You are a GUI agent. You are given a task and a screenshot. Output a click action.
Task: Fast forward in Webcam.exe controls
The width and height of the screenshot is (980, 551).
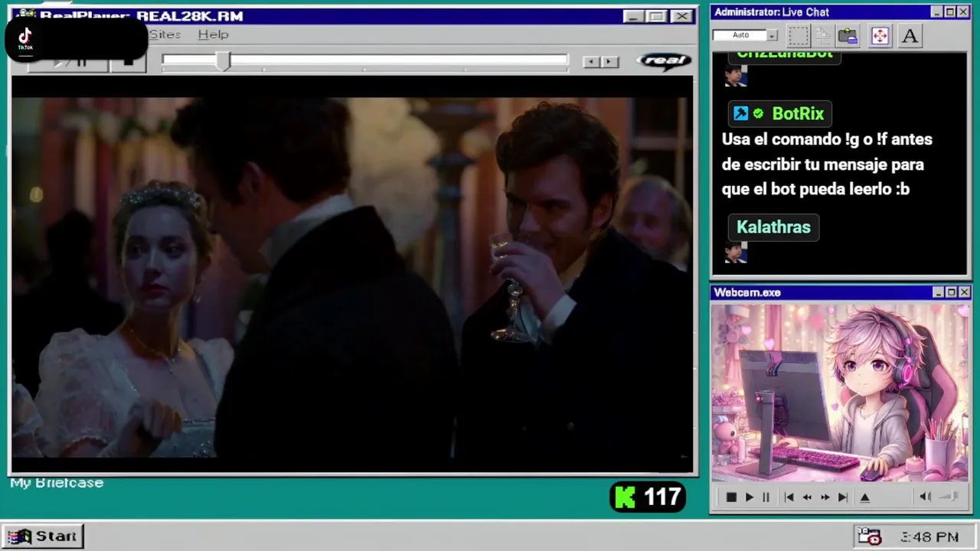pyautogui.click(x=825, y=497)
